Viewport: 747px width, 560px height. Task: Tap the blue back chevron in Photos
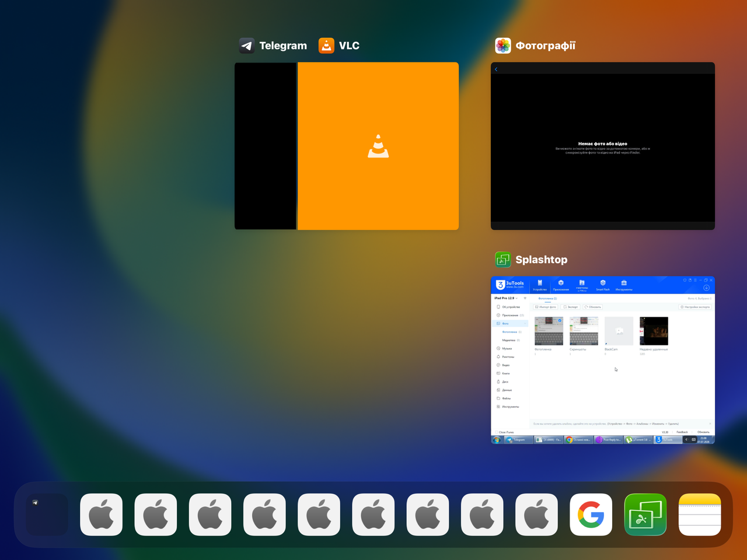tap(496, 69)
